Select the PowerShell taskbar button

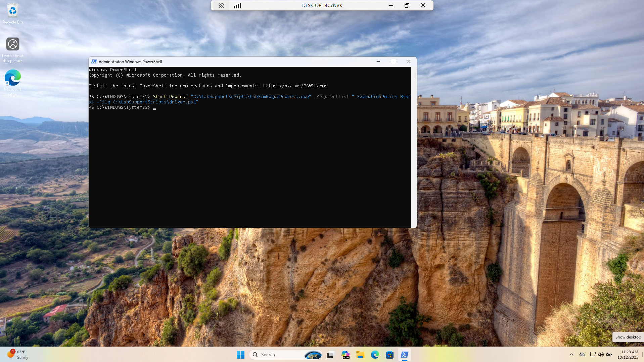tap(404, 355)
